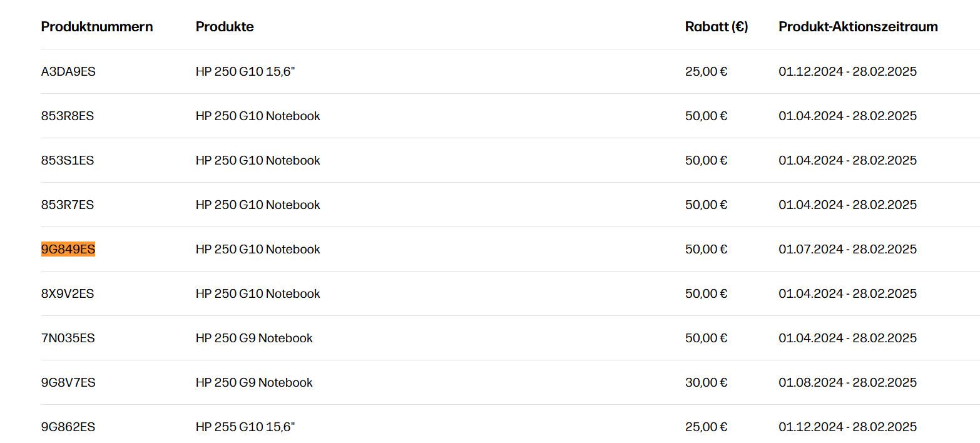Select product number 8X9V2ES
Screen dimensions: 980x443
click(68, 294)
